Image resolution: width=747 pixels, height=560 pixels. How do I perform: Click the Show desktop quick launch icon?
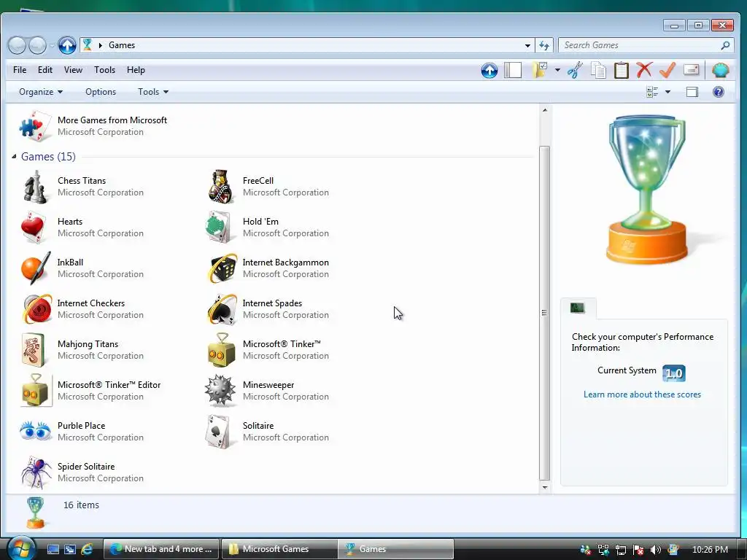pyautogui.click(x=53, y=549)
